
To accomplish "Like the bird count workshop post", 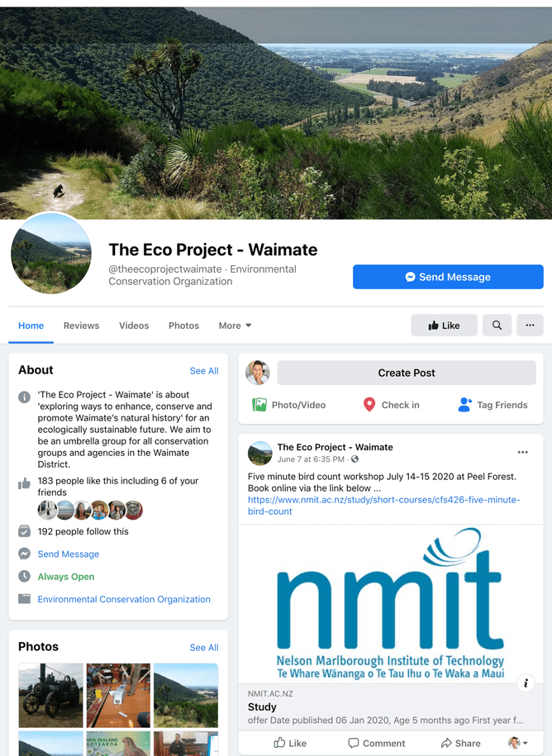I will tap(290, 743).
